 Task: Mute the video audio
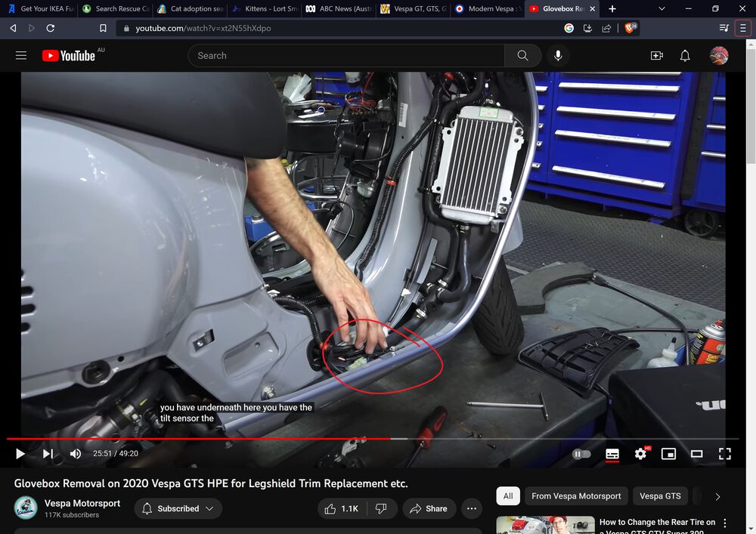[76, 453]
